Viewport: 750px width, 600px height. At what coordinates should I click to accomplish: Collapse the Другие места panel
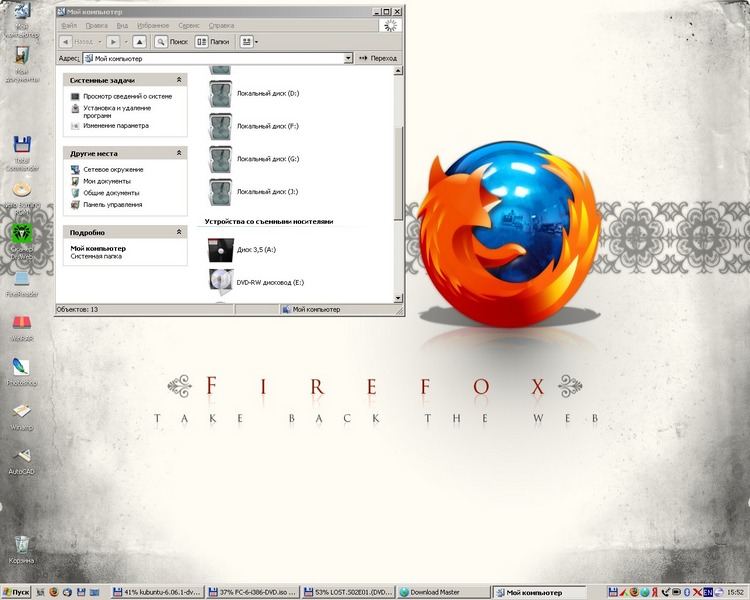[x=179, y=153]
